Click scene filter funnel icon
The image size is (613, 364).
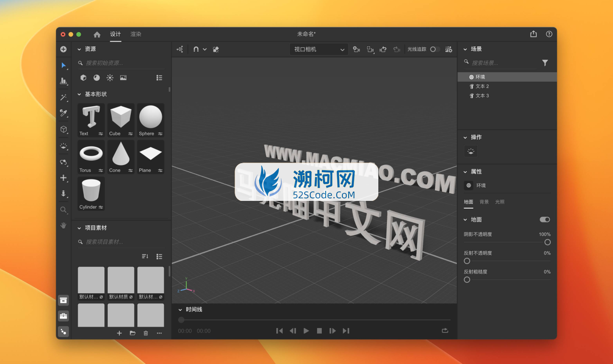(x=545, y=63)
